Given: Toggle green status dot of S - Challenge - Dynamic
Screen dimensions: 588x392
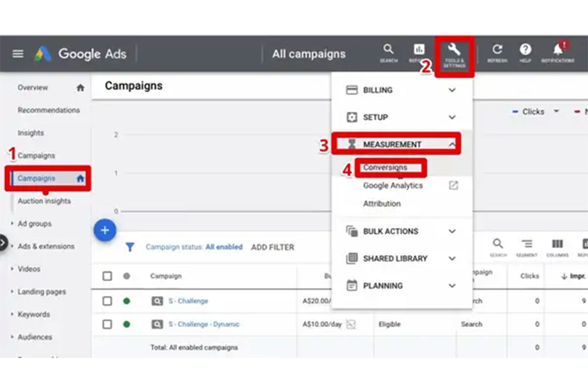Looking at the screenshot, I should (126, 324).
